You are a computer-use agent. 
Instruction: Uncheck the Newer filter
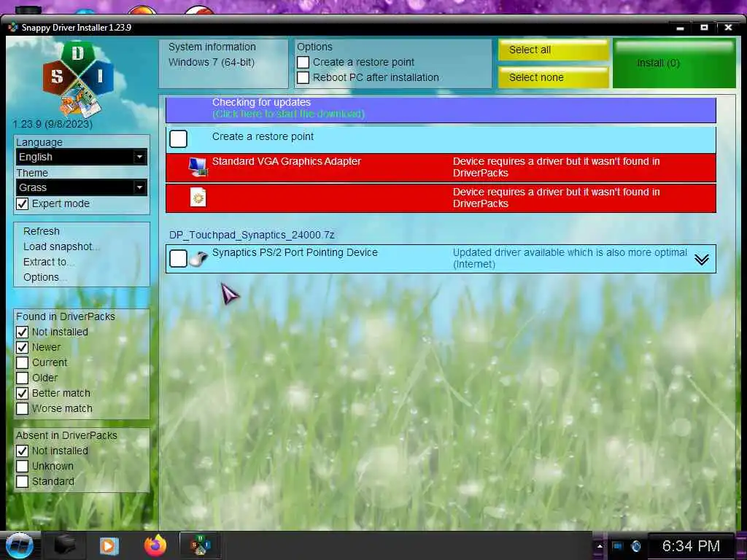tap(22, 347)
